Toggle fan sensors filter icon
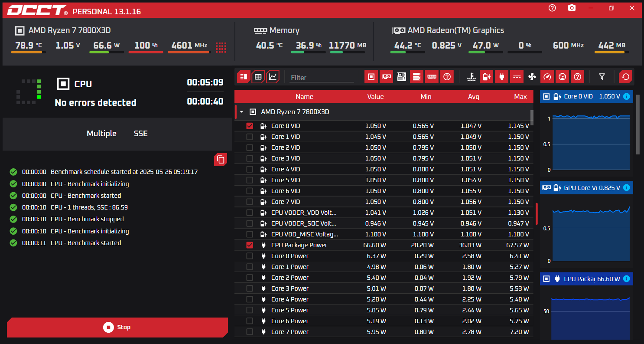Screen dimensions: 644x344 point(532,77)
